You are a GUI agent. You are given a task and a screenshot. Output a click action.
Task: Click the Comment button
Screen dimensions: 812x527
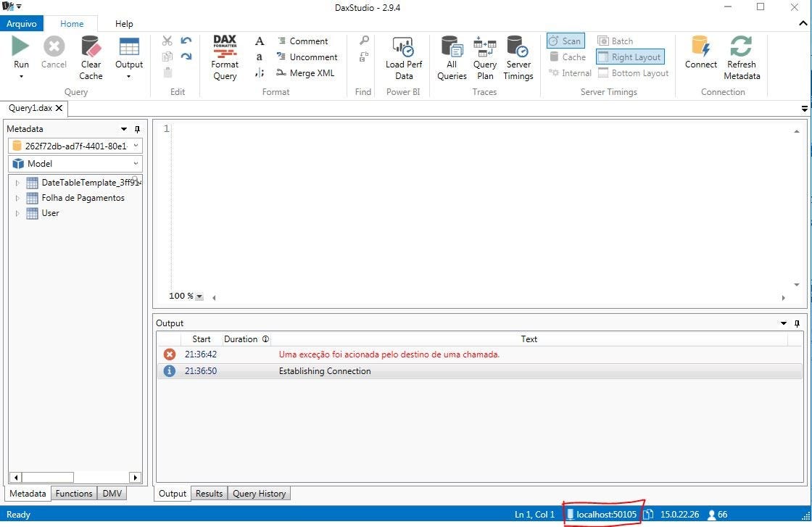pos(303,41)
